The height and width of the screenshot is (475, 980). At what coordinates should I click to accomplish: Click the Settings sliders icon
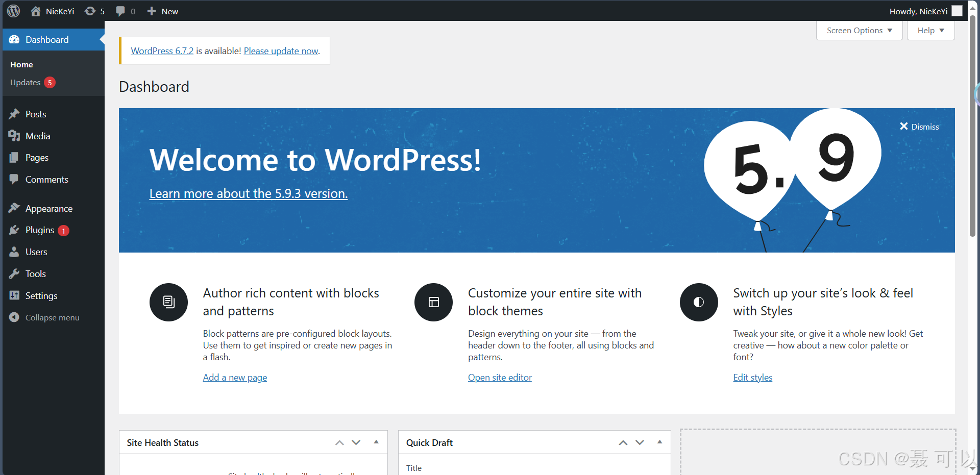(x=14, y=295)
